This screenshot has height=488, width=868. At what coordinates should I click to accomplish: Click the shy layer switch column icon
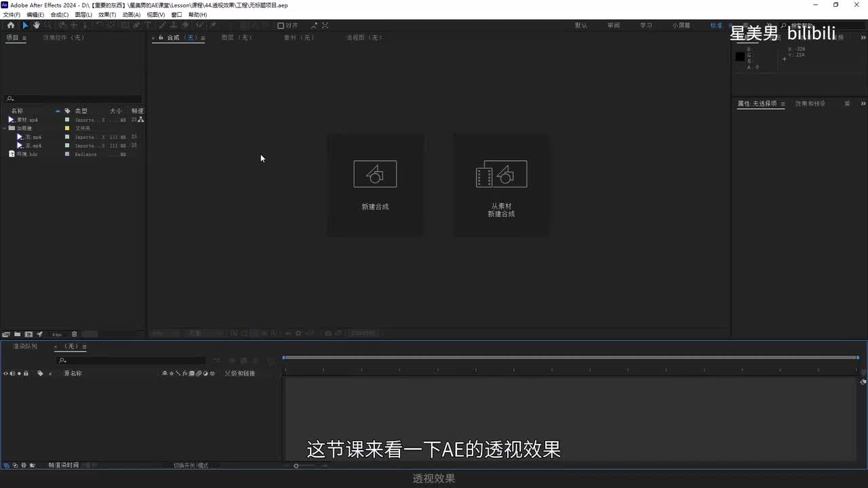(x=165, y=373)
